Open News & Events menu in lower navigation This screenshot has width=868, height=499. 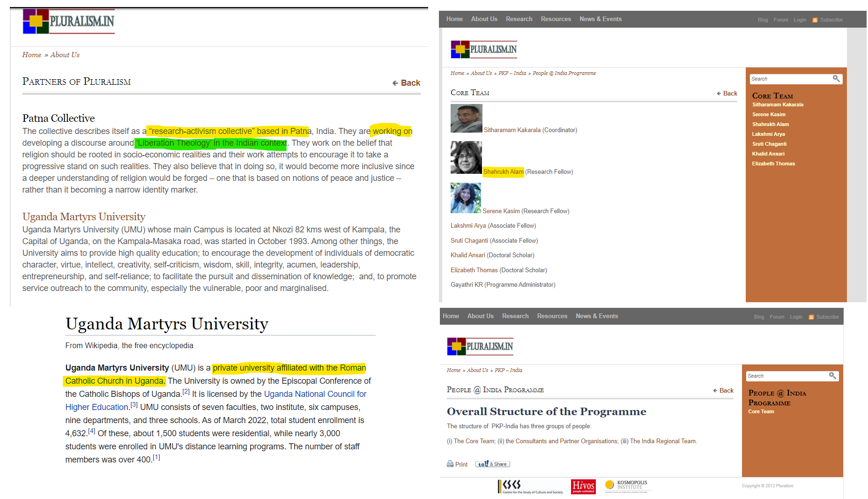pos(596,316)
